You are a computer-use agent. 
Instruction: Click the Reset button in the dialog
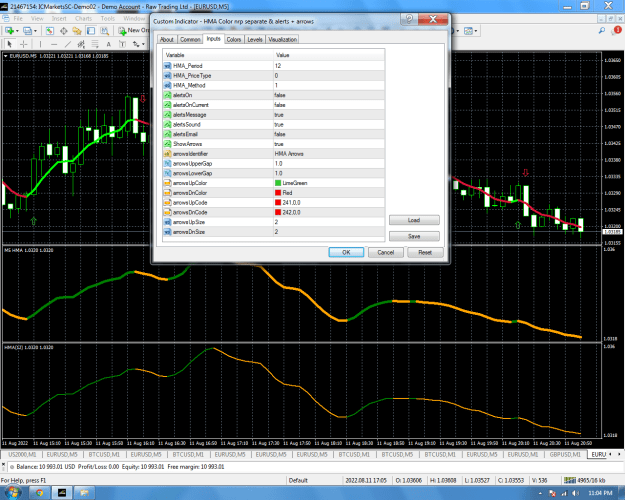(x=425, y=252)
